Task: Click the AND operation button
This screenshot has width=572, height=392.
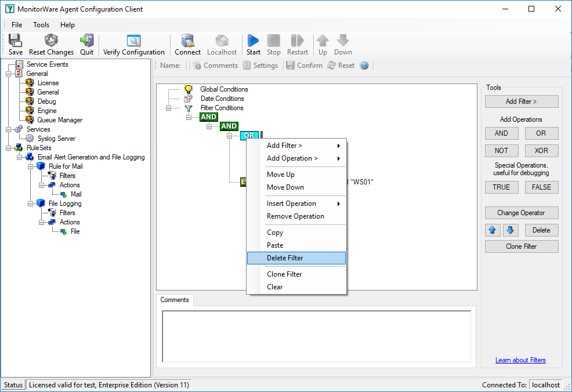Action: click(501, 133)
